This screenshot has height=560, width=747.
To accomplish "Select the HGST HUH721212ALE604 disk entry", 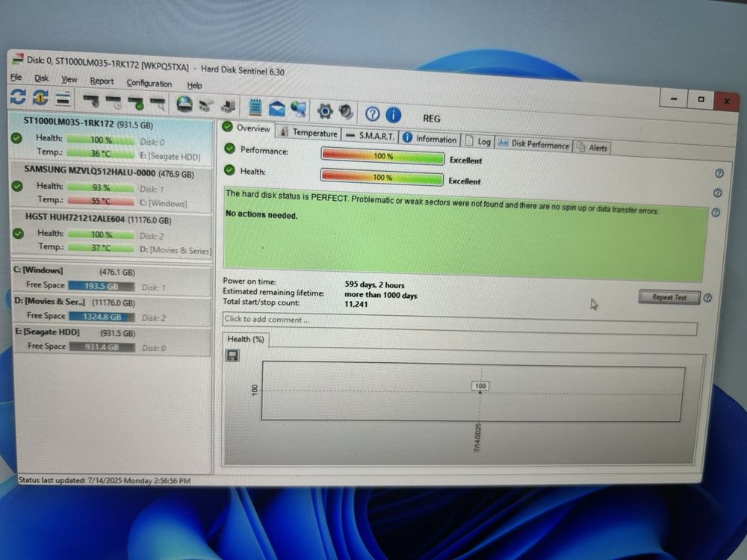I will tap(111, 234).
